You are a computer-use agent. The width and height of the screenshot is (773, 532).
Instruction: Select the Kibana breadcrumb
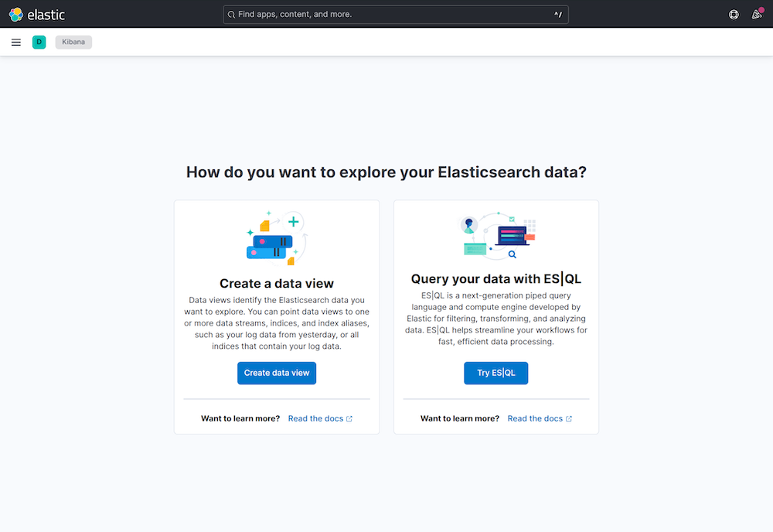[x=73, y=42]
